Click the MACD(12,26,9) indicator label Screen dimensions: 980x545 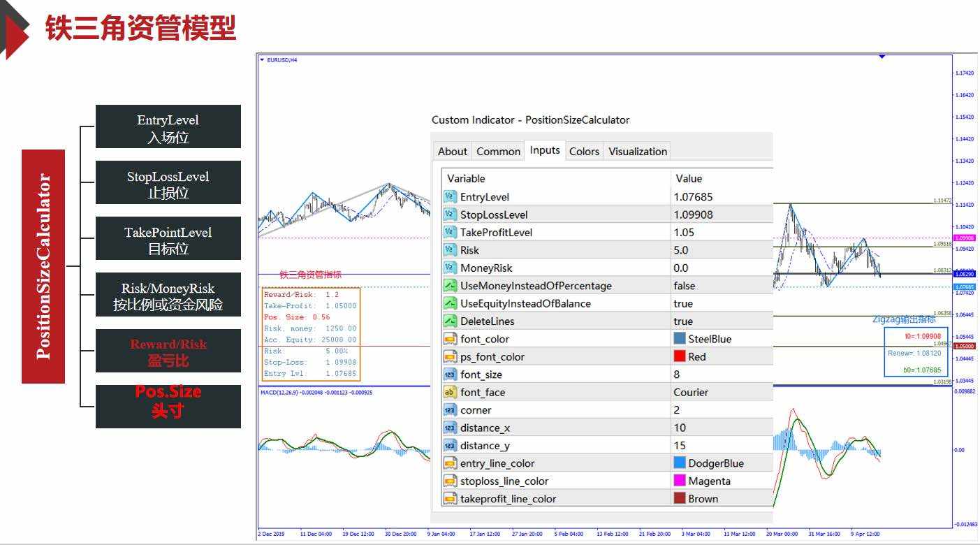pos(316,393)
